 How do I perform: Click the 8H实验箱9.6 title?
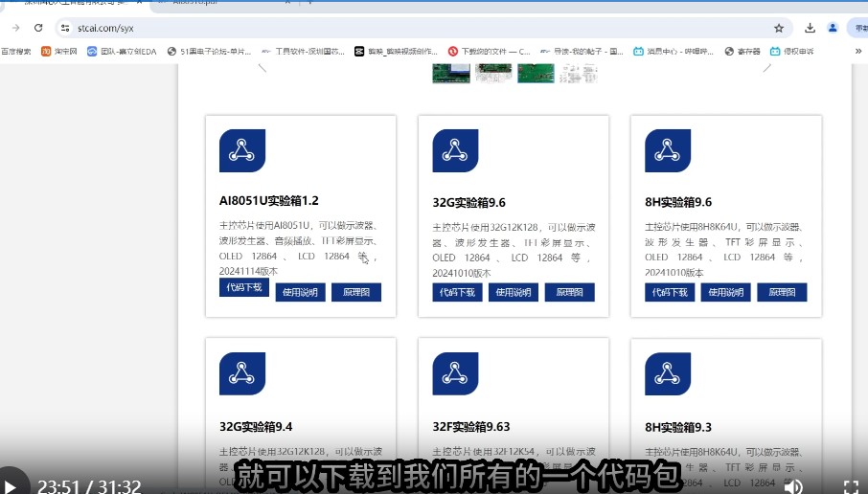(678, 202)
